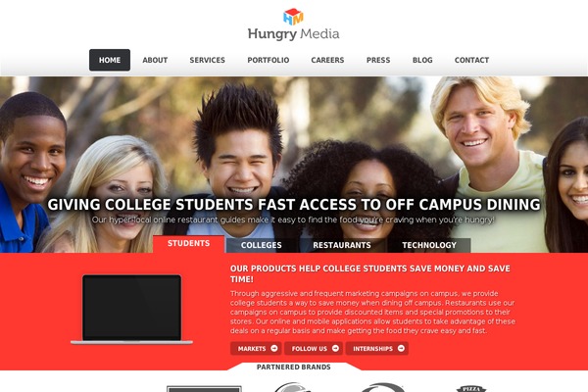Screen dimensions: 588x392
Task: Open the Blog link
Action: pos(422,60)
